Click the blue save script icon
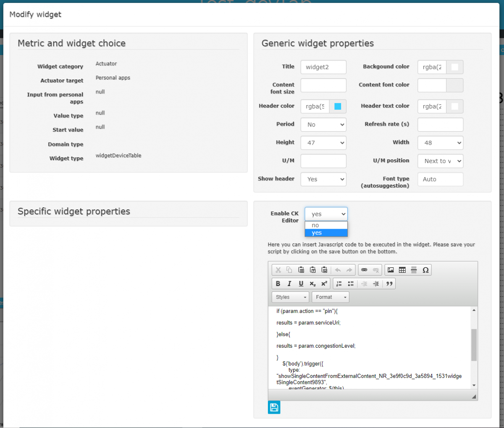This screenshot has width=504, height=428. [x=274, y=407]
